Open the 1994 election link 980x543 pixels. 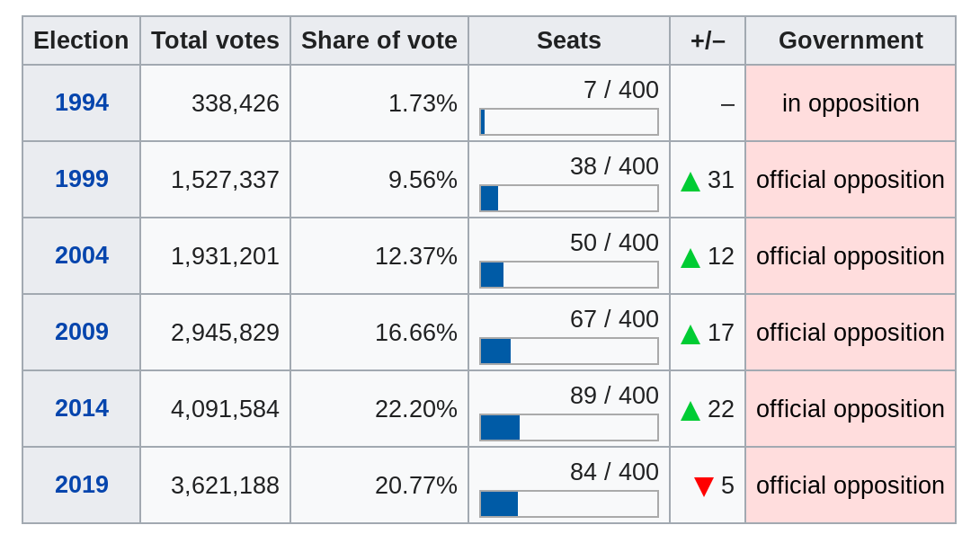[82, 102]
